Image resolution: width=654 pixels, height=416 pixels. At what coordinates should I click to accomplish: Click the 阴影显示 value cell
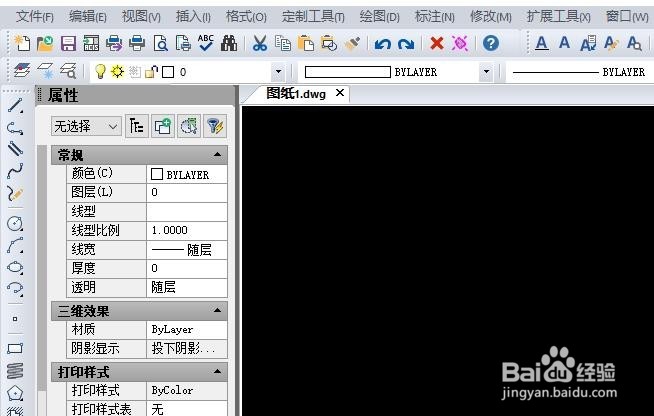point(187,348)
